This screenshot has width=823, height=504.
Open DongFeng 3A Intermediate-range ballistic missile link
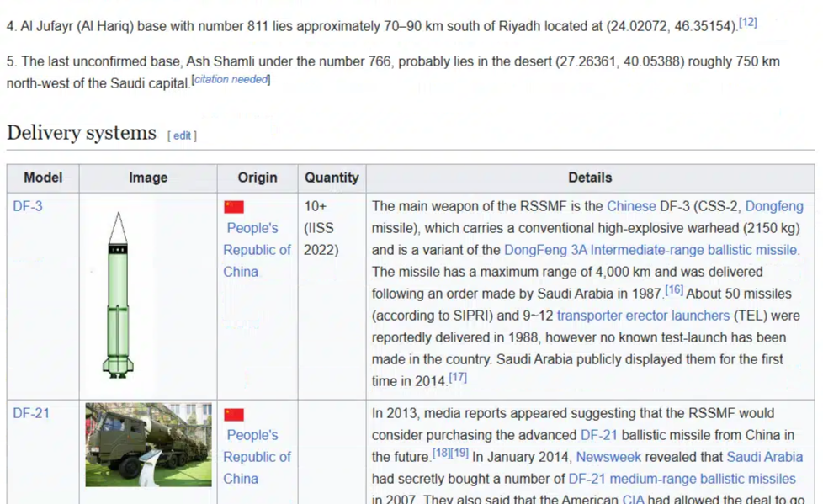(652, 250)
